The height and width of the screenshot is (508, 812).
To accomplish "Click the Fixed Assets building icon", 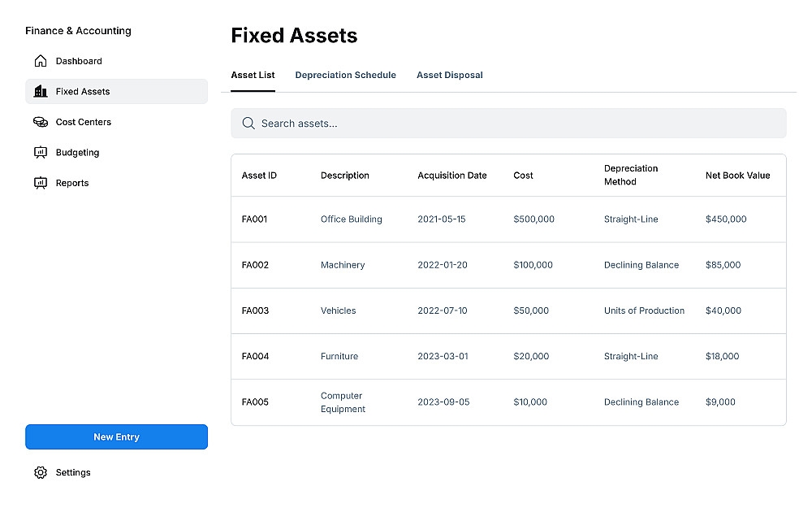I will (41, 92).
